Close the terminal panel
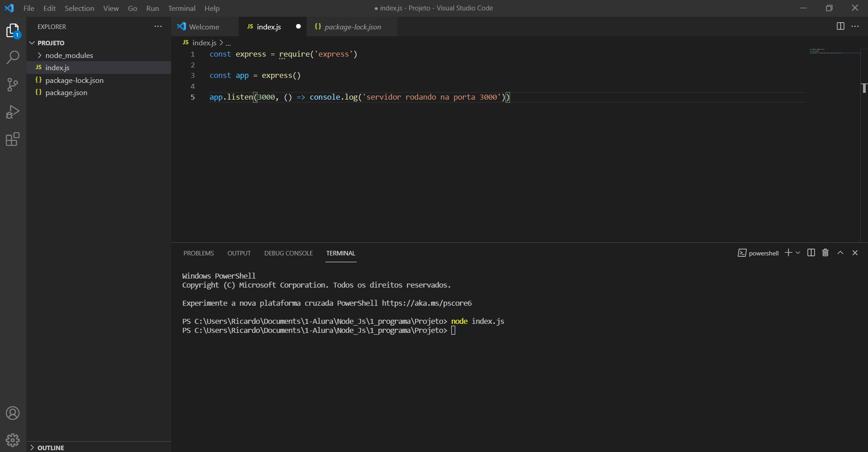Screen dimensions: 868x452 (x=855, y=253)
